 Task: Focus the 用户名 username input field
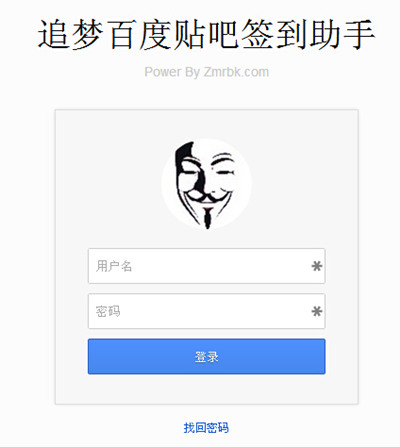click(x=206, y=266)
